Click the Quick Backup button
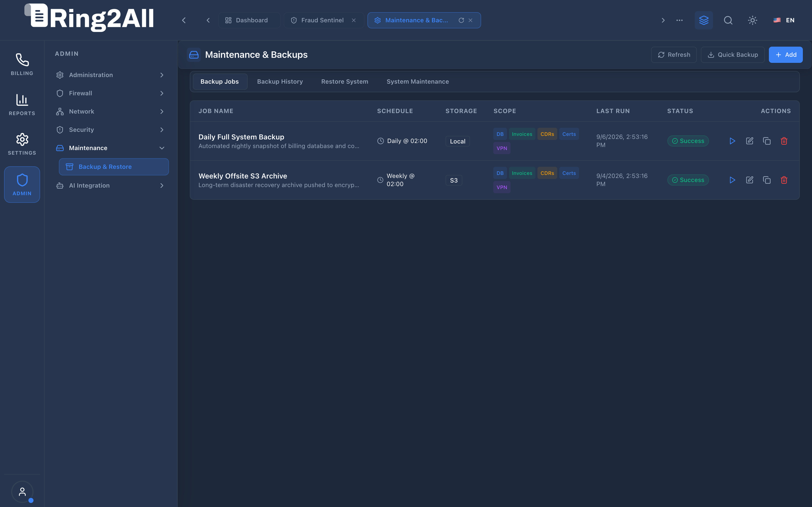 point(733,55)
